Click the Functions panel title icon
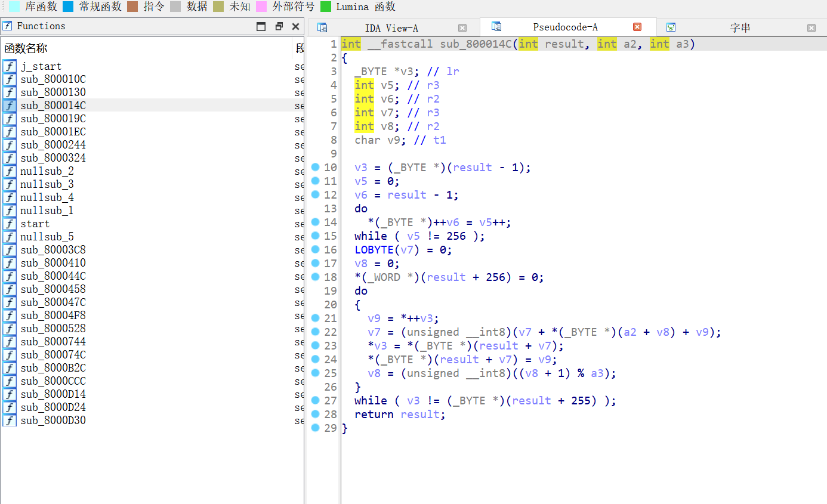The image size is (827, 504). [7, 26]
